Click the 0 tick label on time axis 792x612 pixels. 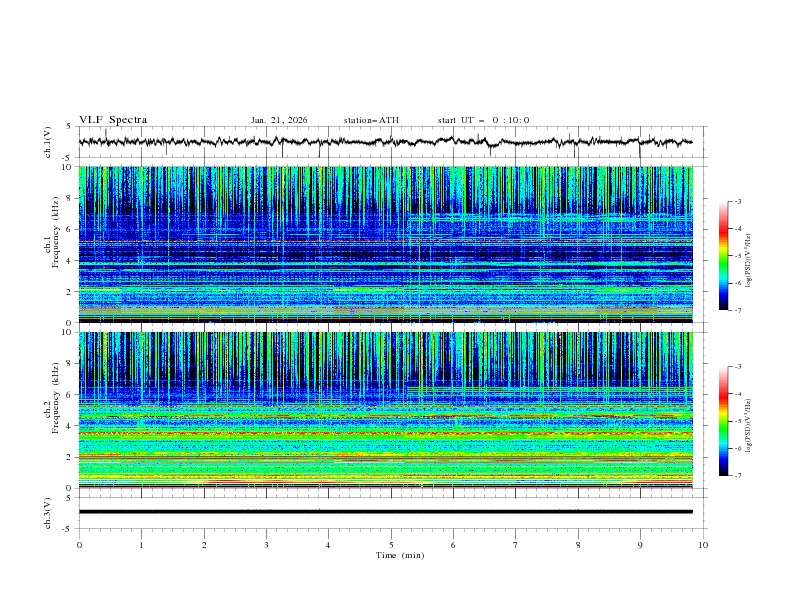point(79,545)
